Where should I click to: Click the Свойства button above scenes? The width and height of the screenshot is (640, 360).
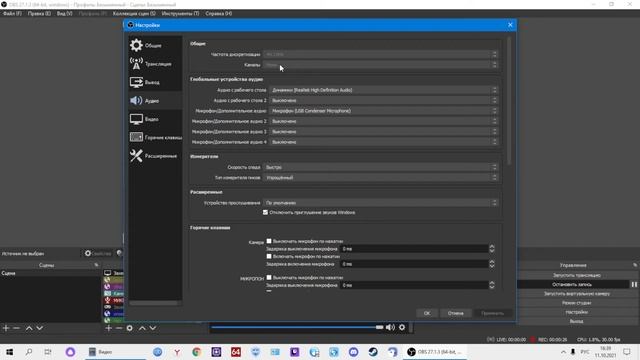pyautogui.click(x=98, y=253)
